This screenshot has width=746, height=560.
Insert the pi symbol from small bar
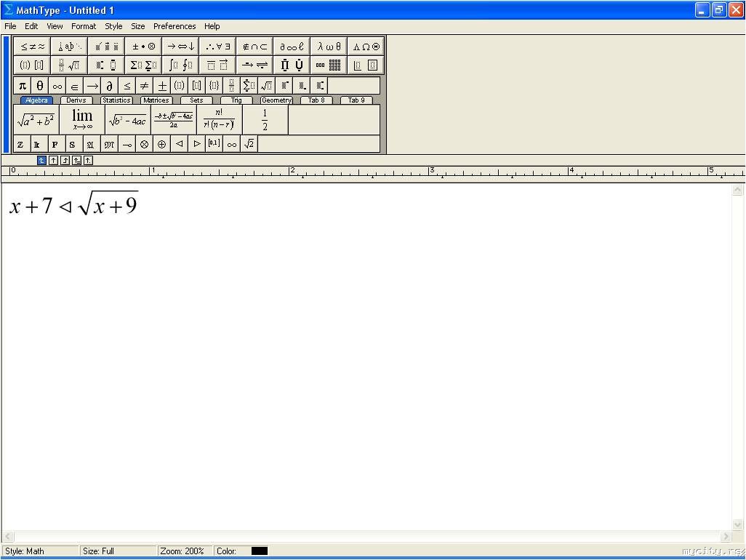tap(23, 86)
